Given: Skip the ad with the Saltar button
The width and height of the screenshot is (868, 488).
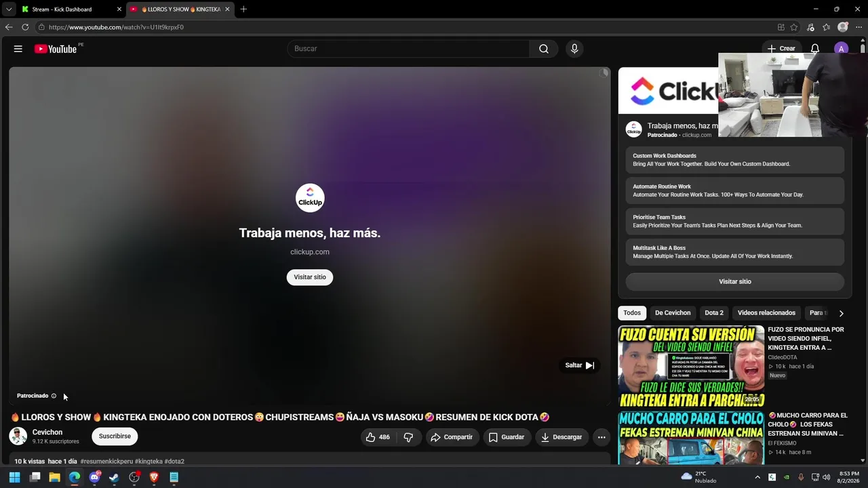Looking at the screenshot, I should [580, 365].
